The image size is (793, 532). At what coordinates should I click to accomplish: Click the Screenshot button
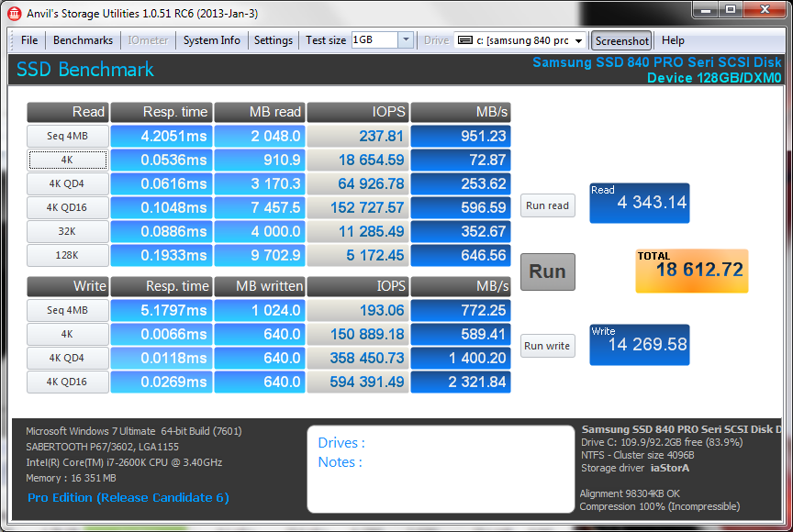(621, 40)
